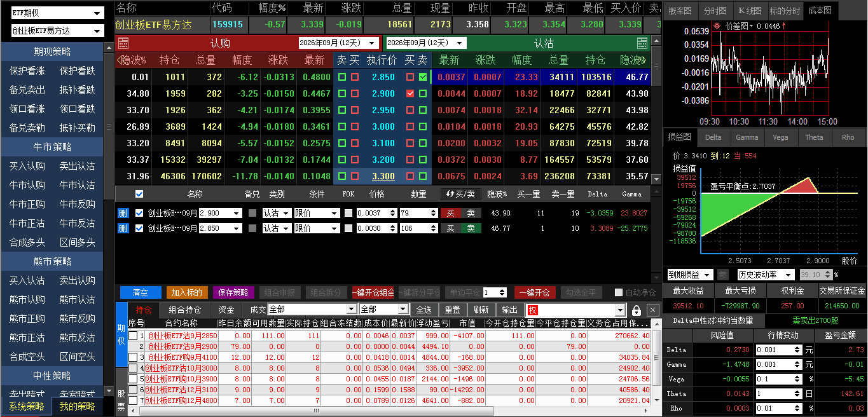Click the 保存策略 button
868x417 pixels.
coord(233,293)
